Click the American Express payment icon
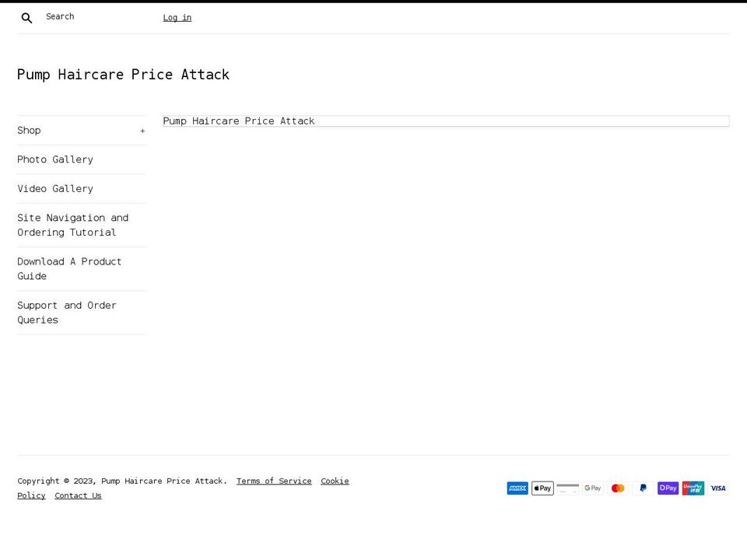The image size is (747, 560). click(517, 488)
